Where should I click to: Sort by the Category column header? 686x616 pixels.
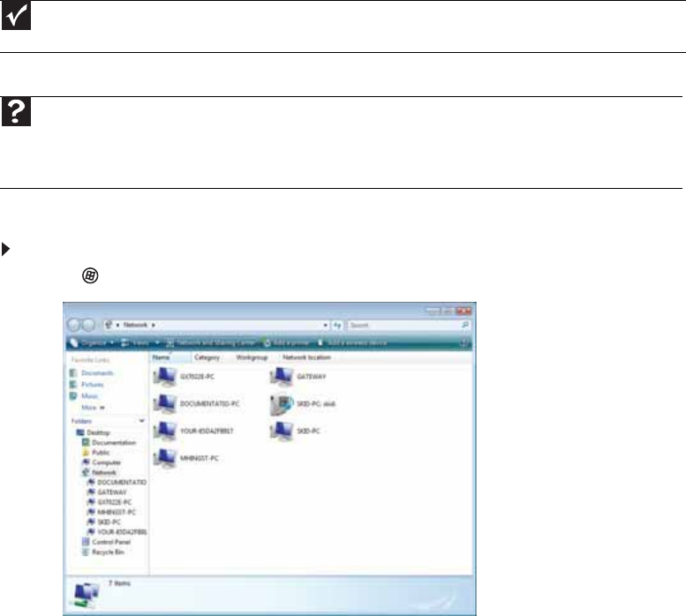click(207, 357)
